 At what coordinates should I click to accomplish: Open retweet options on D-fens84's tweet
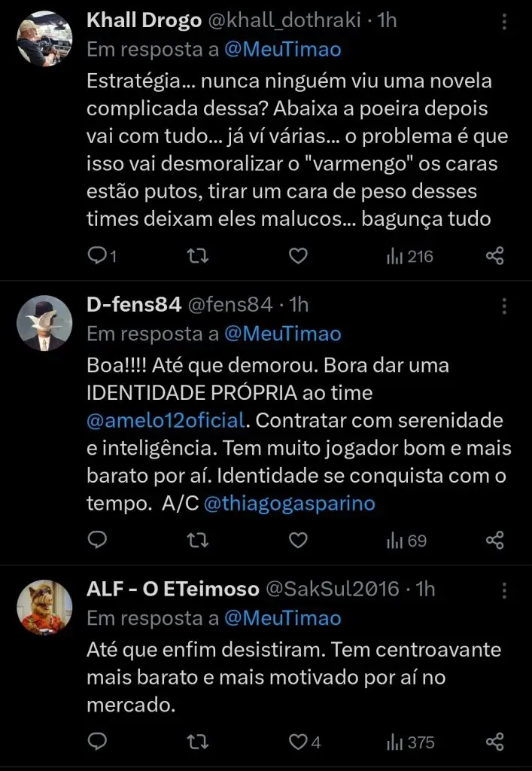click(x=197, y=540)
